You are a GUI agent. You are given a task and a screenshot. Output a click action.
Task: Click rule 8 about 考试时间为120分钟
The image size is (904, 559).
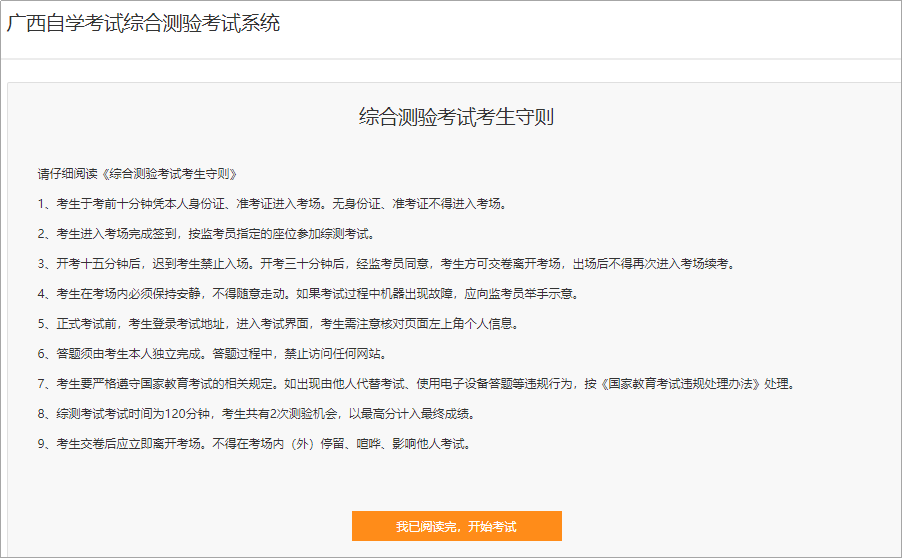257,414
